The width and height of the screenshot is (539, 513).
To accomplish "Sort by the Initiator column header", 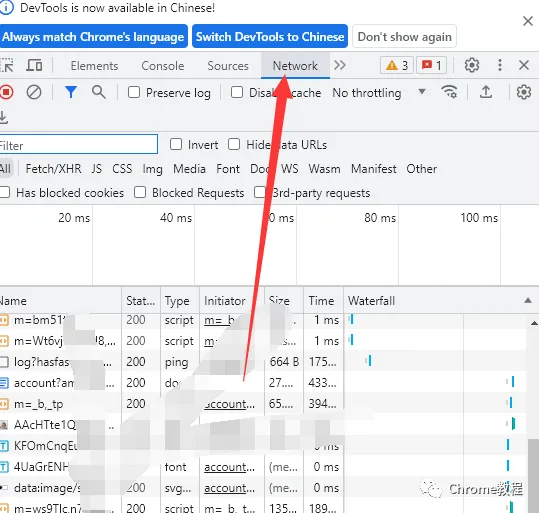I will pos(231,301).
